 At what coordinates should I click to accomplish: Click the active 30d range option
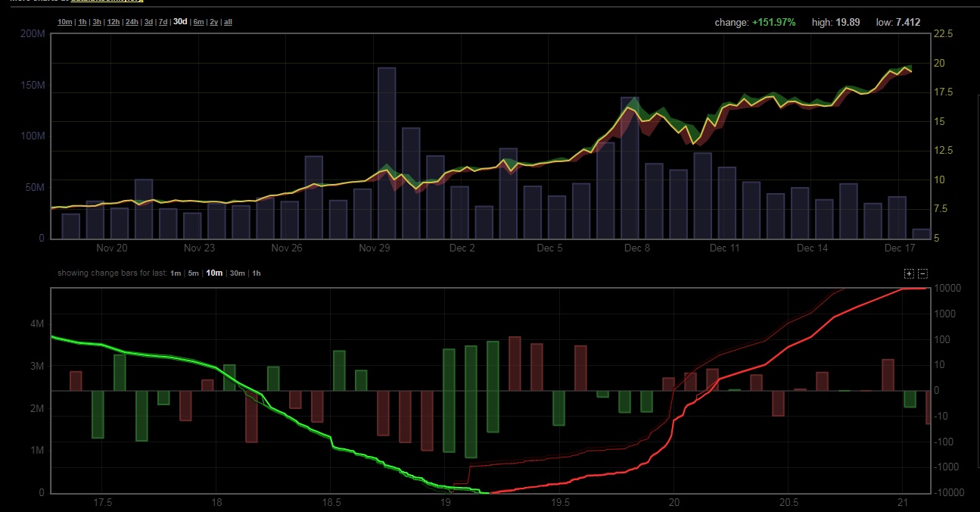click(x=180, y=22)
